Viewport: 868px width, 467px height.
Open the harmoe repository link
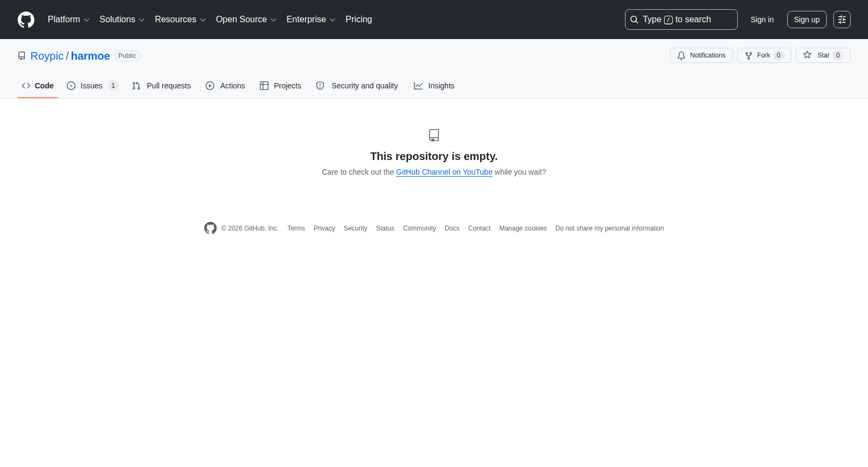pyautogui.click(x=90, y=56)
